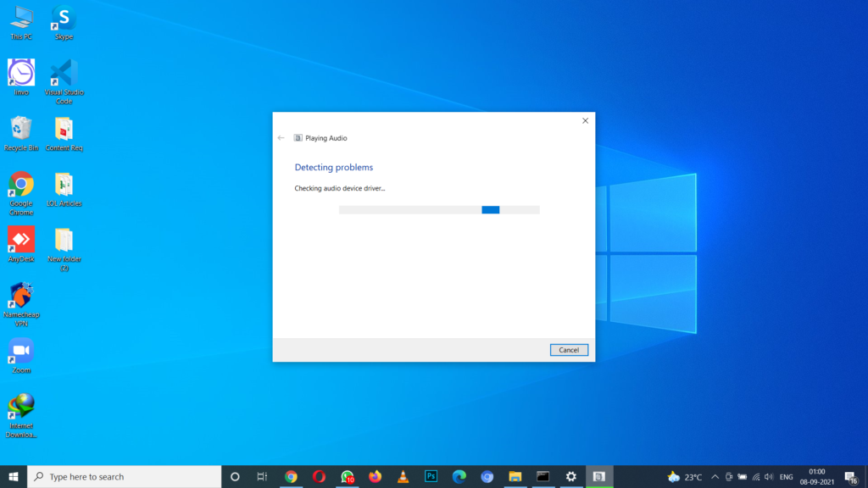Click the audio driver check progress bar
This screenshot has width=868, height=488.
tap(438, 209)
